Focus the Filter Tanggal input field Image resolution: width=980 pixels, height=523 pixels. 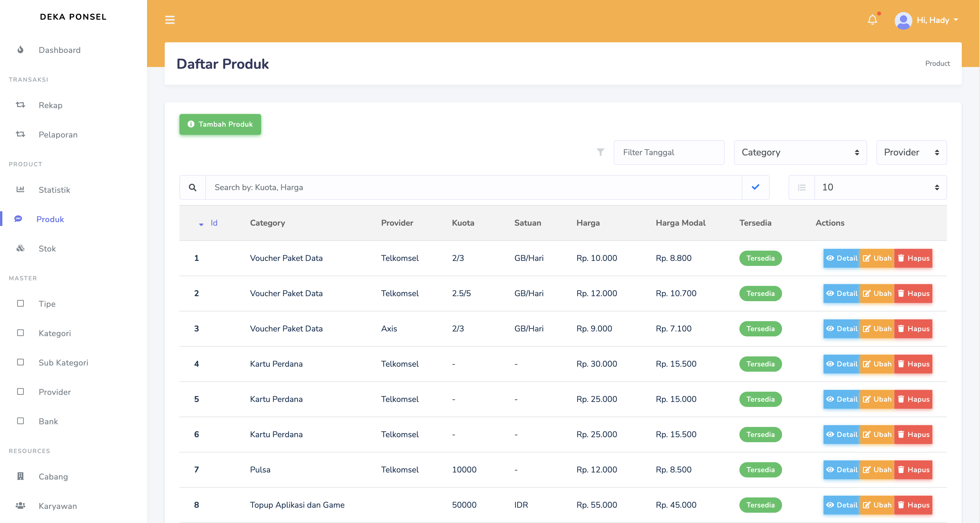(x=669, y=152)
